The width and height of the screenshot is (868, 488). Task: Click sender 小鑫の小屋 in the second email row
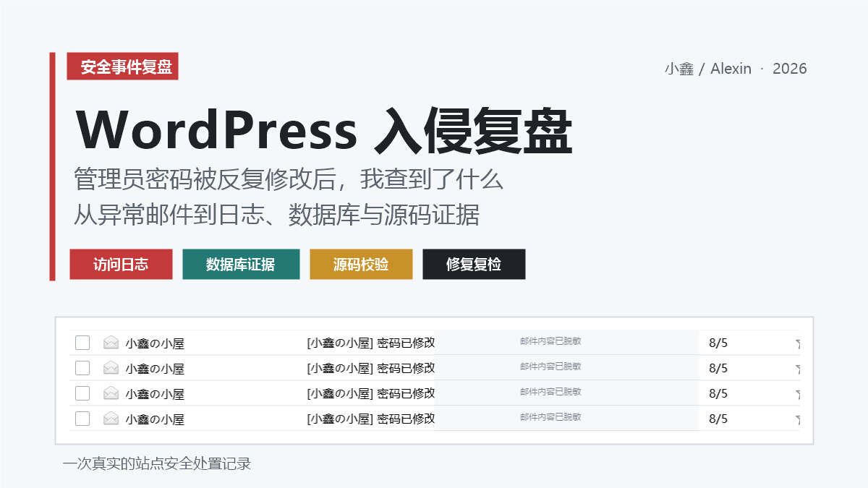[x=155, y=369]
